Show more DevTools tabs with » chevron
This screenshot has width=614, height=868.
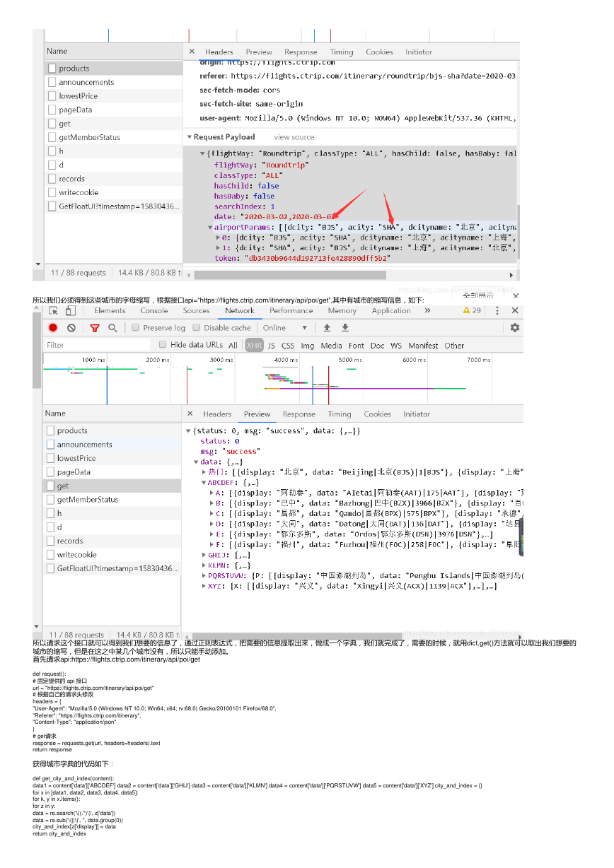[427, 310]
